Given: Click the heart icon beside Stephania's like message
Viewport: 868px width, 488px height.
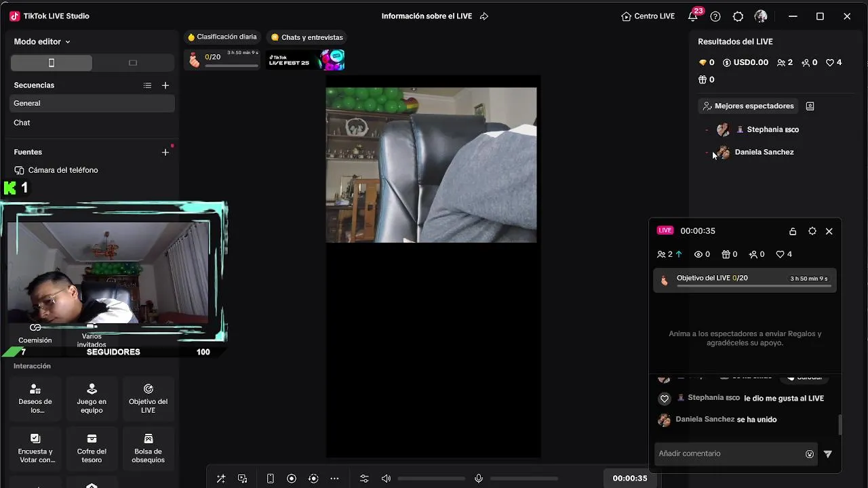Looking at the screenshot, I should 665,399.
